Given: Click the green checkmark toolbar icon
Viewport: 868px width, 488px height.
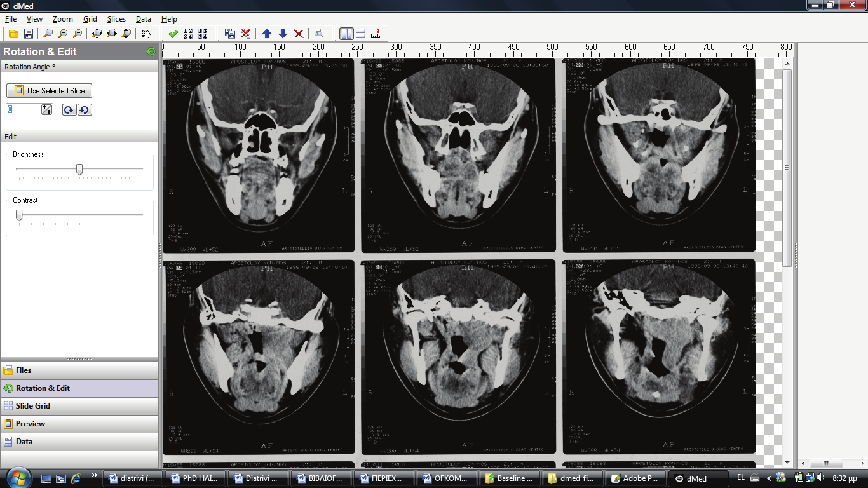Looking at the screenshot, I should pos(173,34).
